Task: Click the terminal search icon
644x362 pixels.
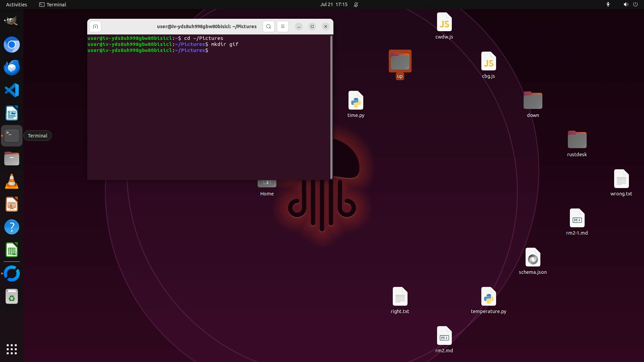Action: point(268,26)
